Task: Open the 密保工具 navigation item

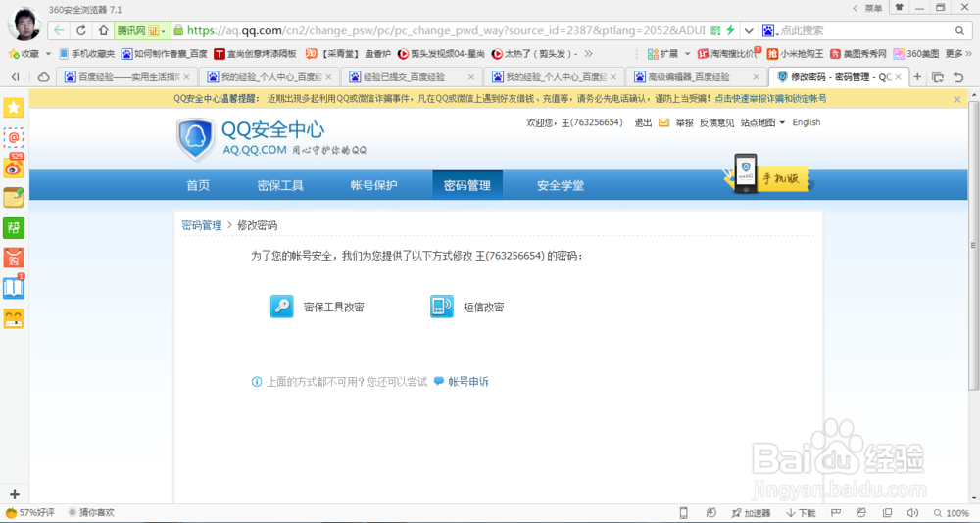Action: click(x=280, y=185)
